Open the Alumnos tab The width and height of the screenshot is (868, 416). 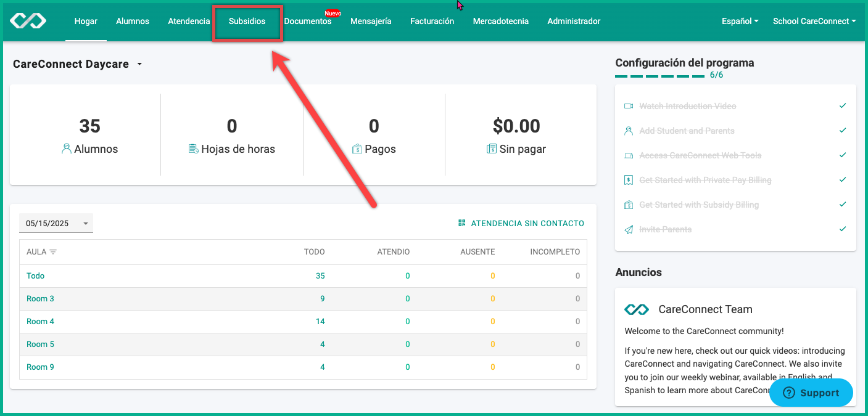133,21
